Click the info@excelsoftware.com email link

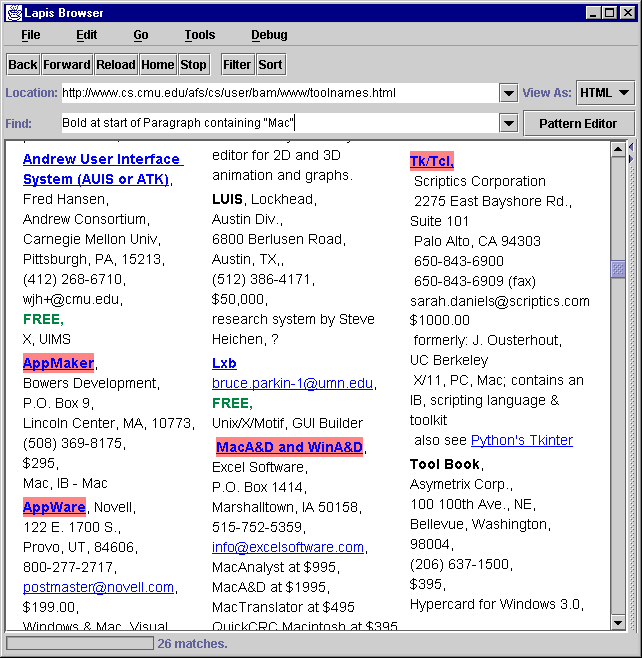(x=288, y=547)
